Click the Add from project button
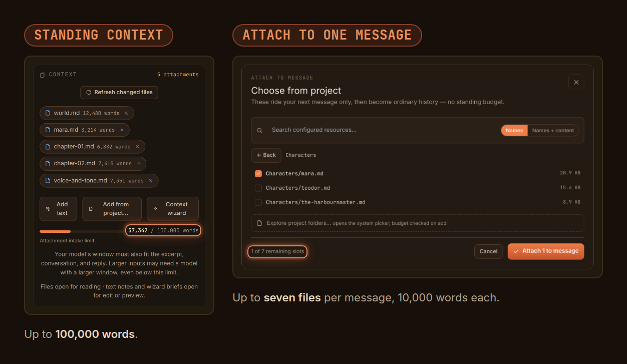The width and height of the screenshot is (627, 364). point(112,209)
